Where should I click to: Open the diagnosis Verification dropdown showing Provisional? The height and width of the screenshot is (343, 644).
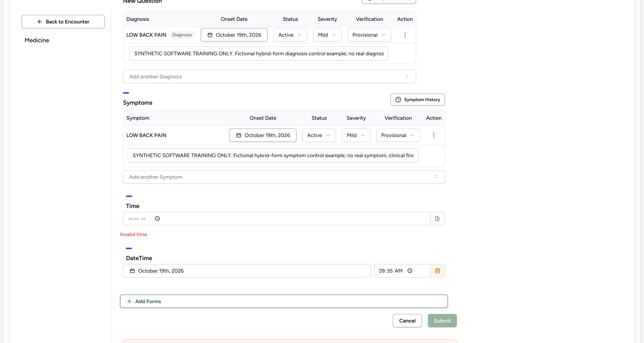tap(369, 35)
